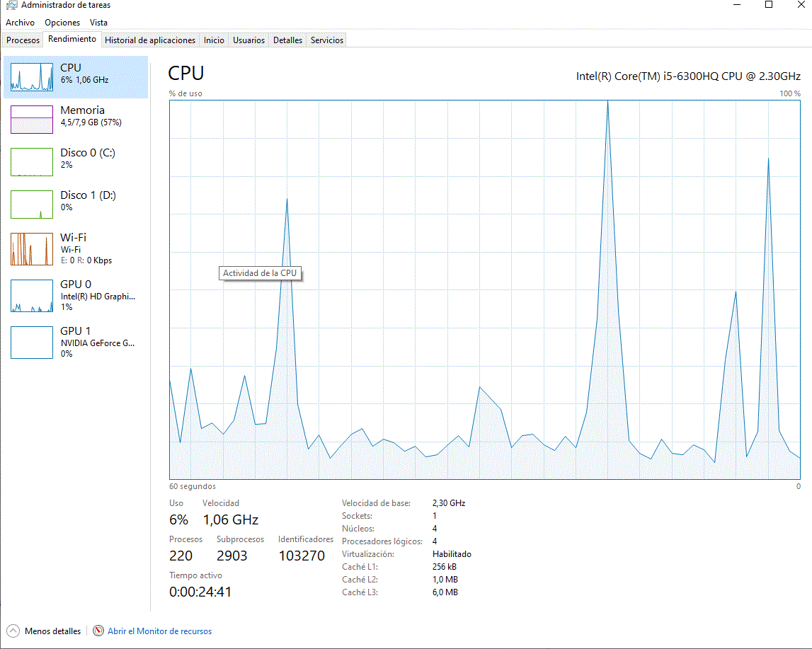Image resolution: width=812 pixels, height=649 pixels.
Task: Open Disco 0 (C:) performance view
Action: tap(76, 162)
